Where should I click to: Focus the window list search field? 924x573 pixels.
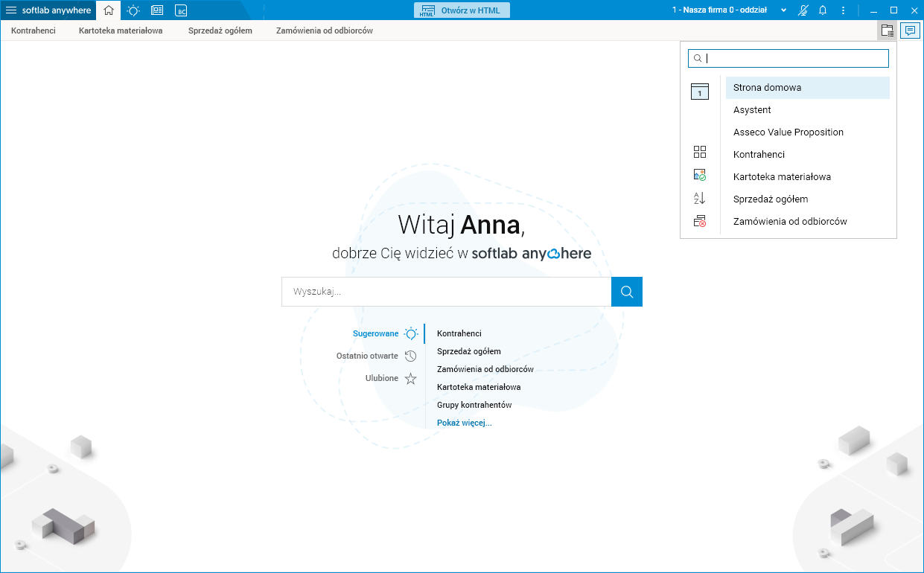click(x=788, y=58)
